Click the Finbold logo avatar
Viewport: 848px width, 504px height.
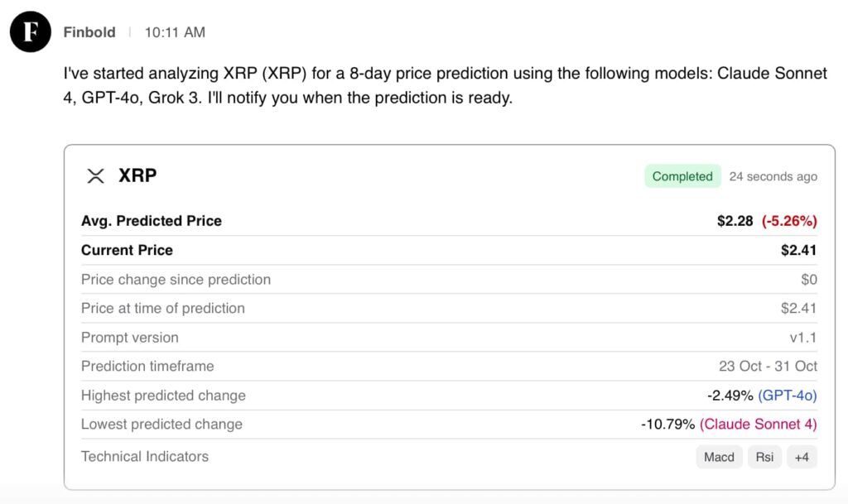[30, 31]
